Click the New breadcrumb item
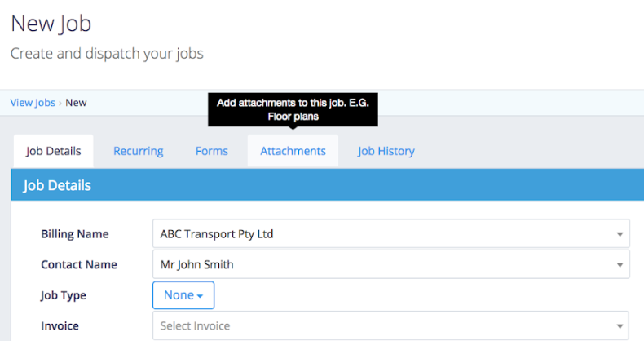Viewport: 644px width, 341px height. (x=76, y=103)
